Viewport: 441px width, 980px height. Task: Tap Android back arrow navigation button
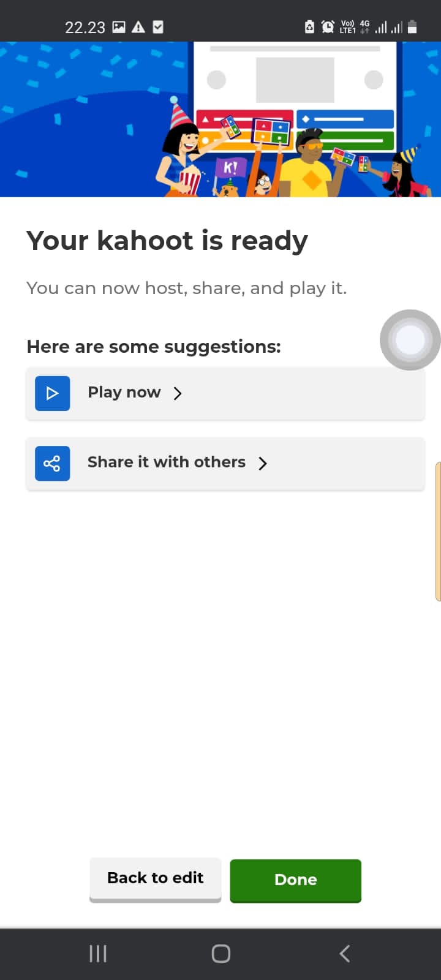pos(345,953)
